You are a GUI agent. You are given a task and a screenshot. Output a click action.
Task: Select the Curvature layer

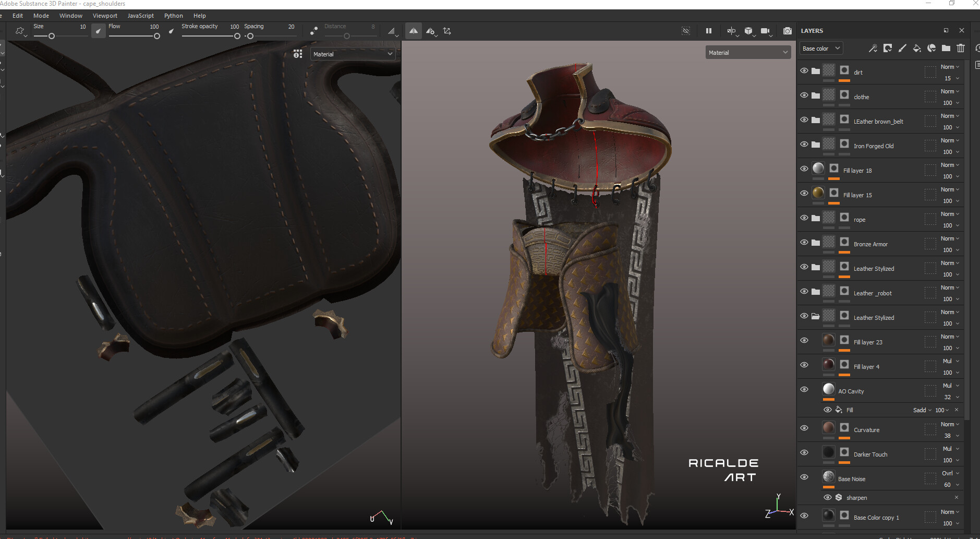866,430
